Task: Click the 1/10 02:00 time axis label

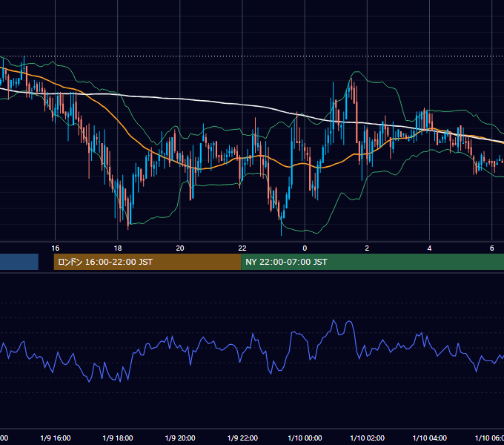Action: tap(367, 438)
